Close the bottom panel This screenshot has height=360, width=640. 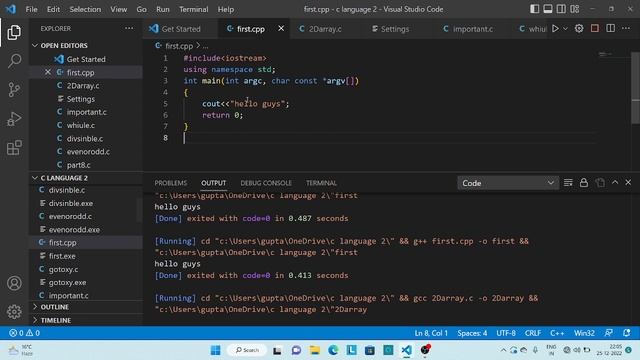pyautogui.click(x=628, y=182)
